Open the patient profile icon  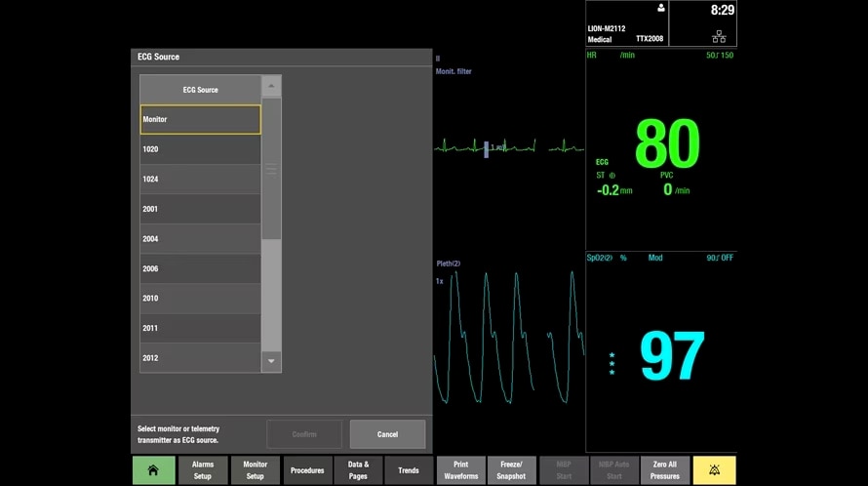(x=660, y=9)
